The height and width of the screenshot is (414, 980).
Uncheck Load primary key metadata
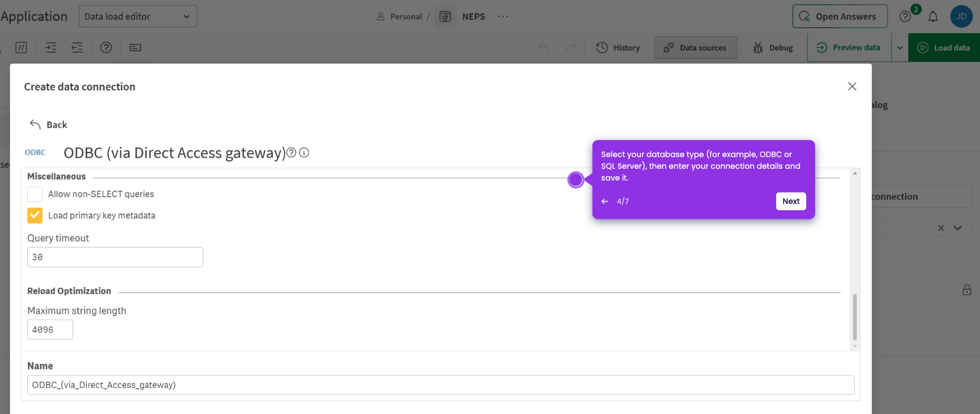click(x=35, y=215)
